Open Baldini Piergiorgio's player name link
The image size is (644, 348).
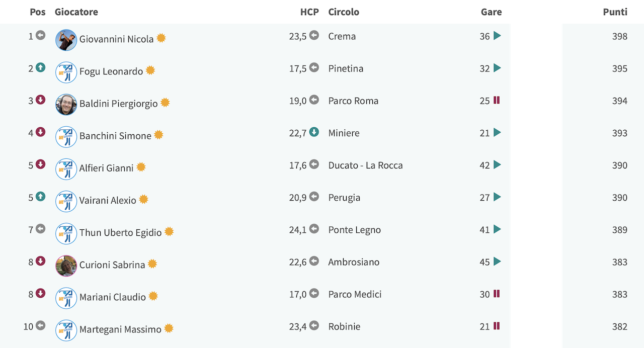(118, 104)
